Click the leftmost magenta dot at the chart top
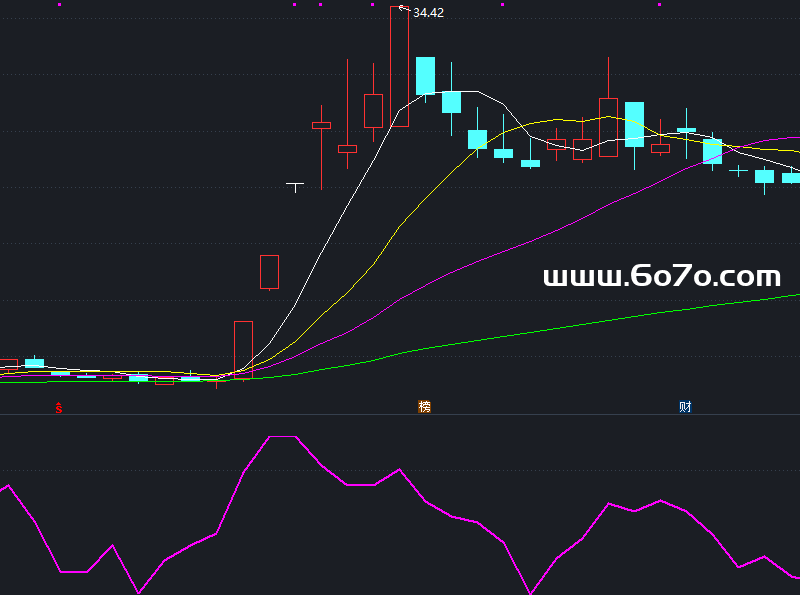800x595 pixels. click(x=59, y=4)
